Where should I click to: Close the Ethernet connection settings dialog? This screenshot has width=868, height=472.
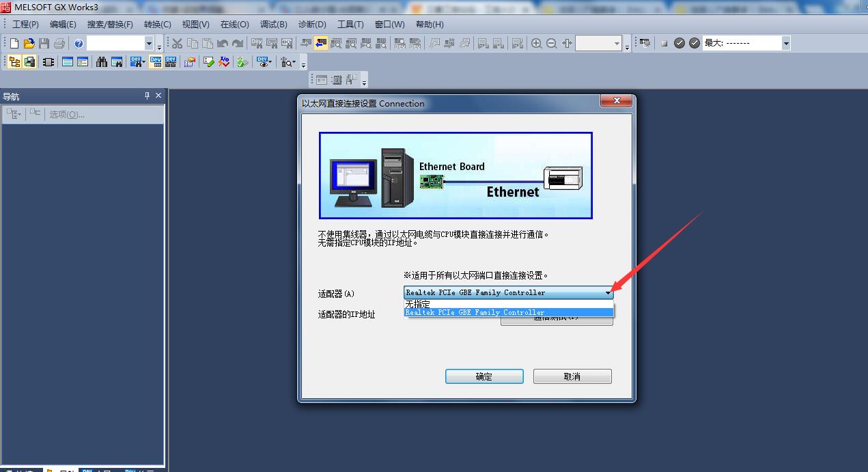tap(617, 101)
